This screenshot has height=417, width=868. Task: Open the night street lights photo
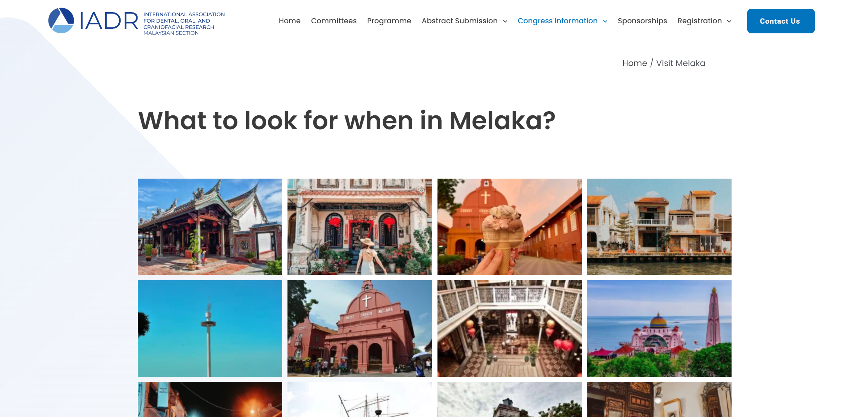[x=210, y=399]
